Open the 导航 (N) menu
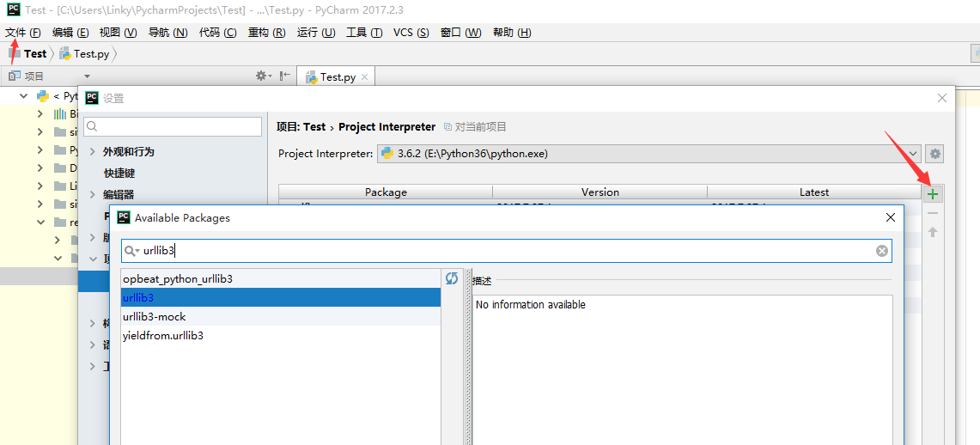 click(168, 33)
